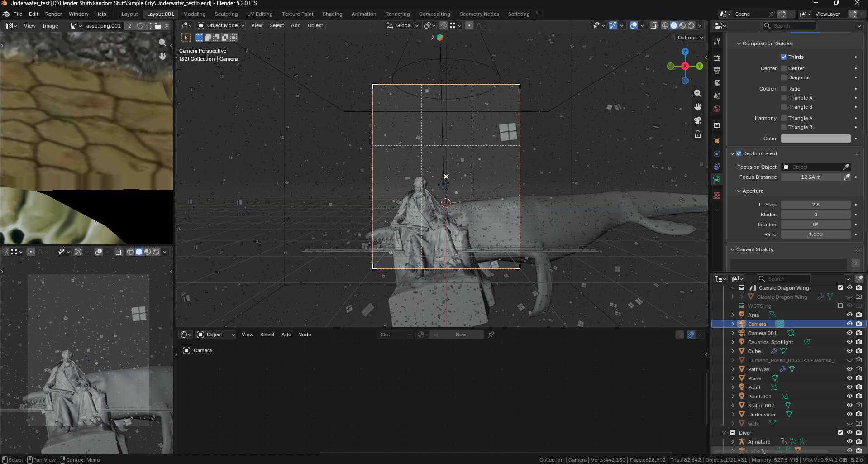Image resolution: width=868 pixels, height=464 pixels.
Task: Expand the Camera.001 outliner item
Action: [733, 333]
